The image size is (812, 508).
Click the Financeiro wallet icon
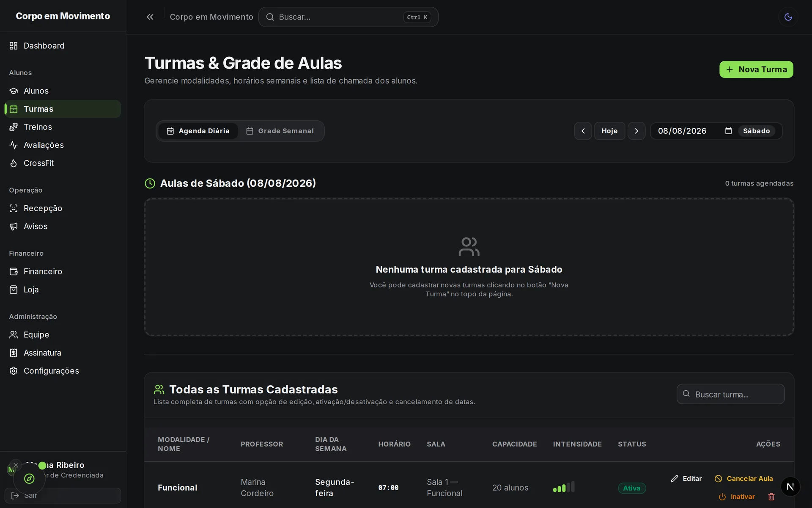(x=14, y=271)
